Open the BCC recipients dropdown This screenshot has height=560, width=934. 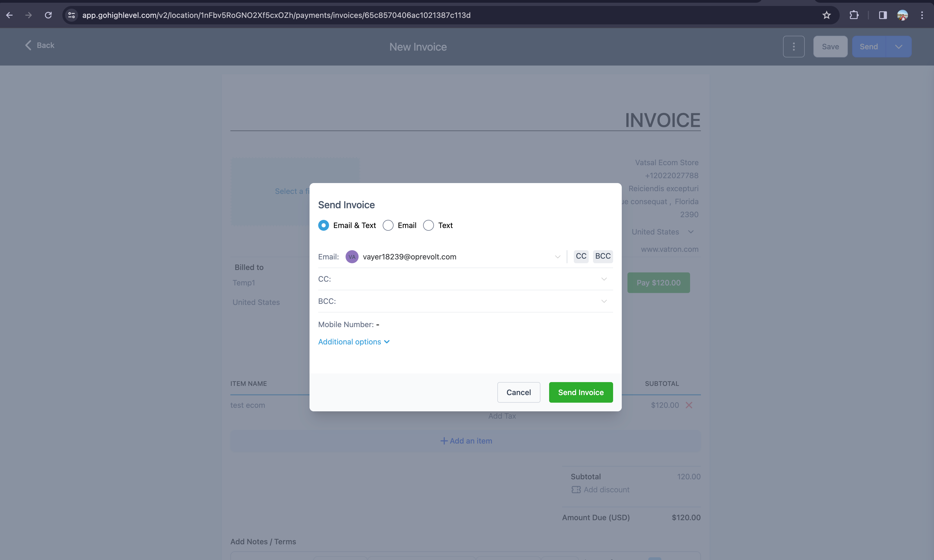(604, 301)
